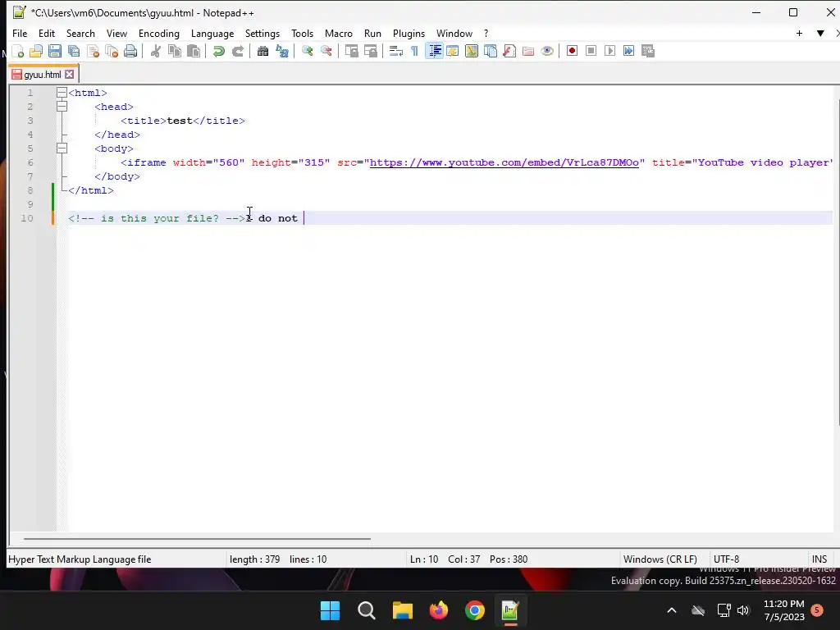This screenshot has height=630, width=840.
Task: Open the Language menu
Action: point(212,33)
